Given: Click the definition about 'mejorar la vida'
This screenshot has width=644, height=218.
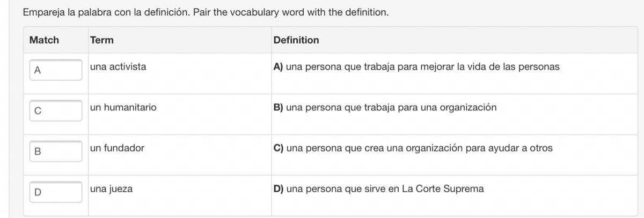Looking at the screenshot, I should coord(422,67).
